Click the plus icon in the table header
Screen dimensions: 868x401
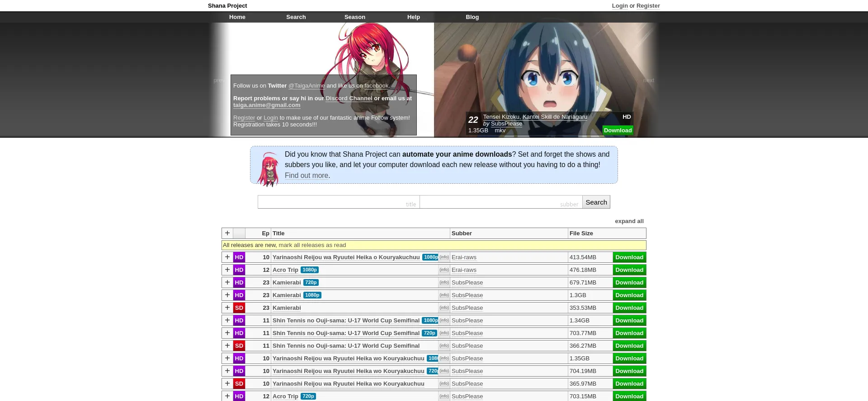coord(227,233)
